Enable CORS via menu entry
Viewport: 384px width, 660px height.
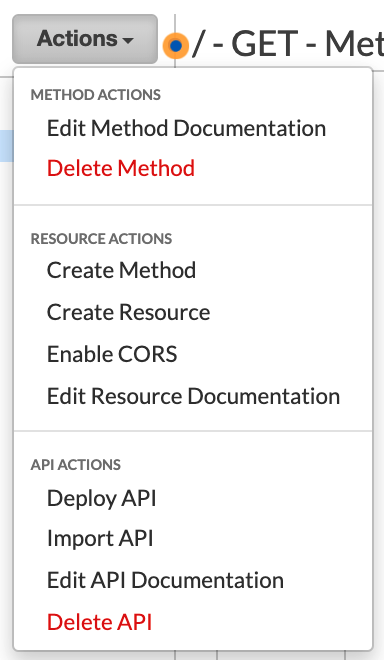[x=112, y=354]
